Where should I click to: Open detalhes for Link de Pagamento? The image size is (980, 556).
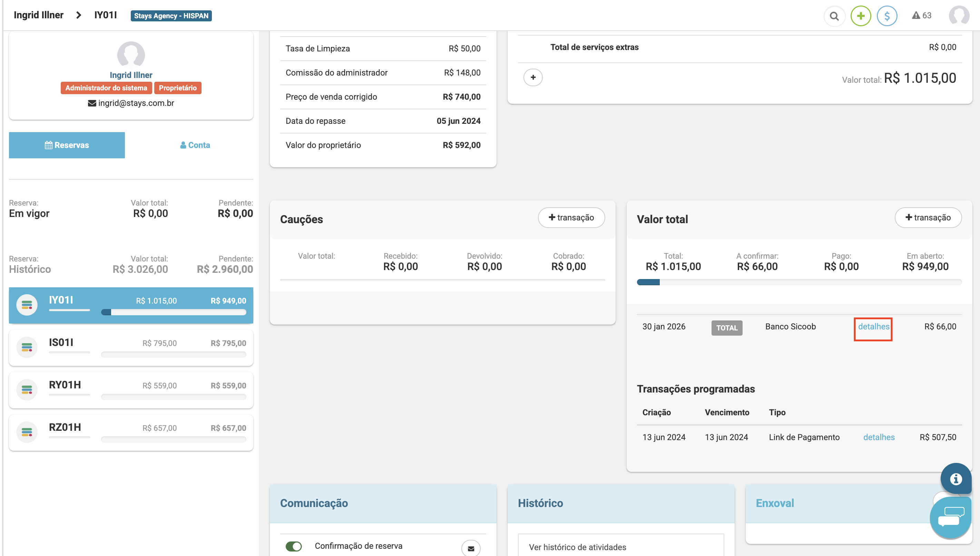pyautogui.click(x=879, y=437)
